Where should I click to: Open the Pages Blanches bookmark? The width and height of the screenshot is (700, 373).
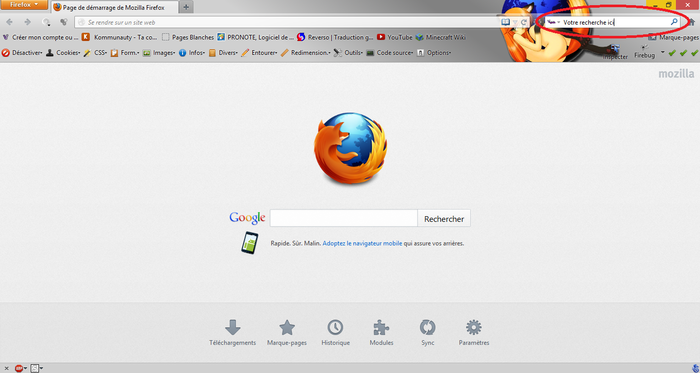point(188,37)
